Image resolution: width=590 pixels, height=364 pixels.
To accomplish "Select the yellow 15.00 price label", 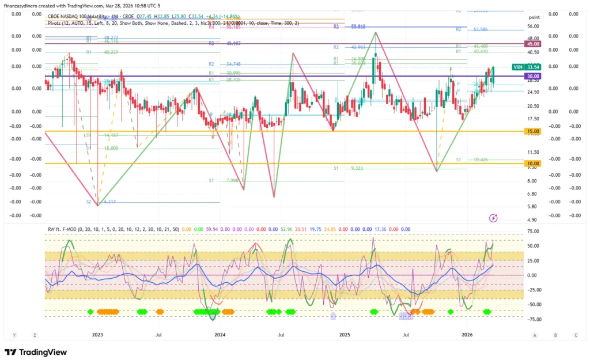I will coord(532,131).
